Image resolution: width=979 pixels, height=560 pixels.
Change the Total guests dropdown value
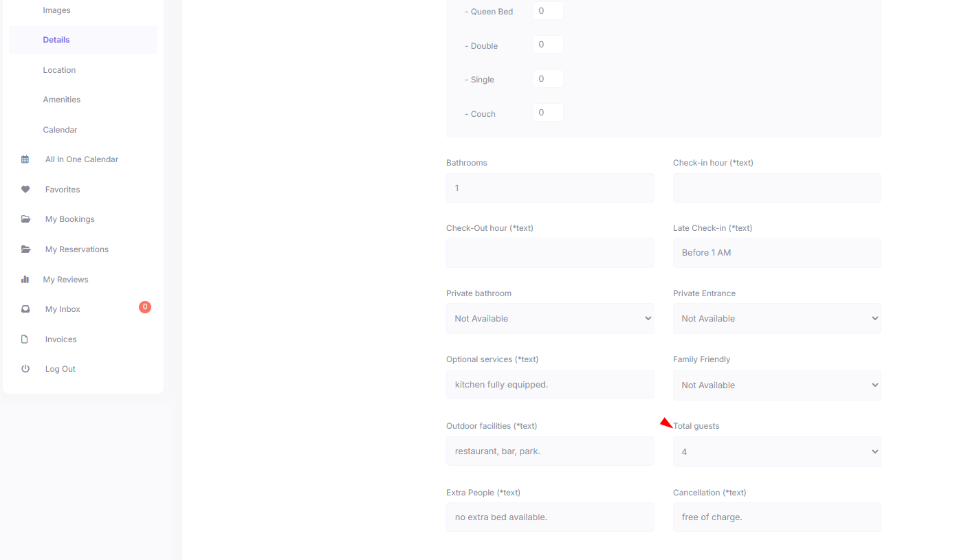pos(777,452)
